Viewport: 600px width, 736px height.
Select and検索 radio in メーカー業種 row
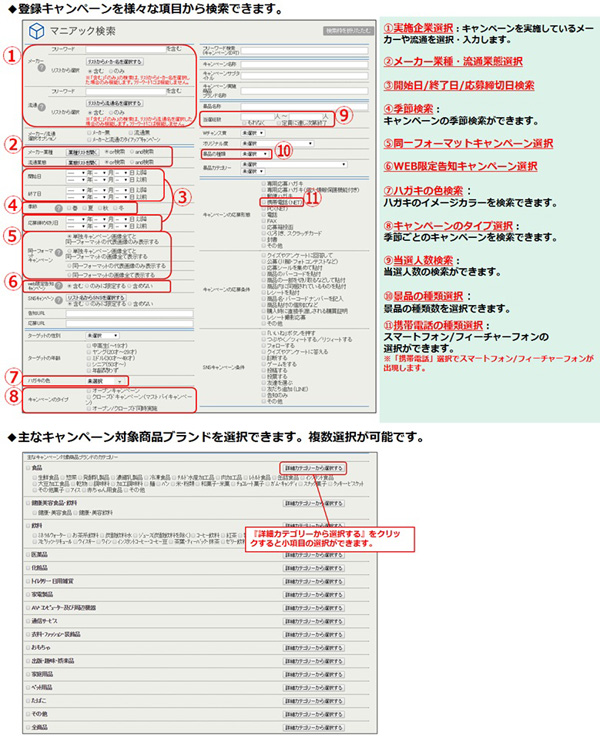click(x=132, y=152)
